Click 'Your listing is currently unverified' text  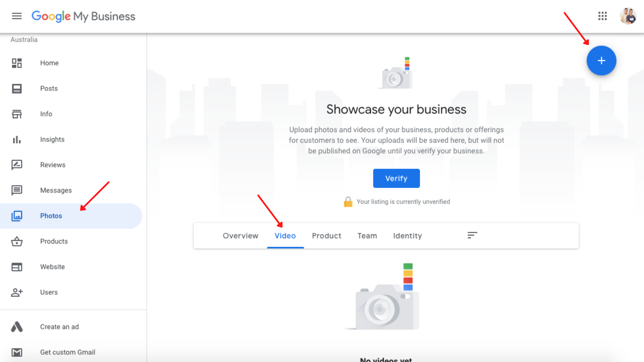403,202
